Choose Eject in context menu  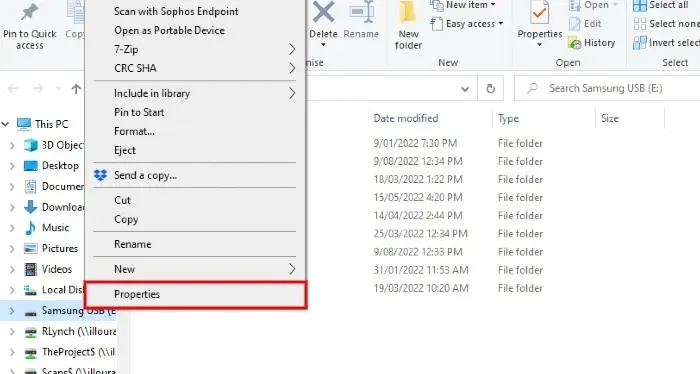pyautogui.click(x=195, y=150)
